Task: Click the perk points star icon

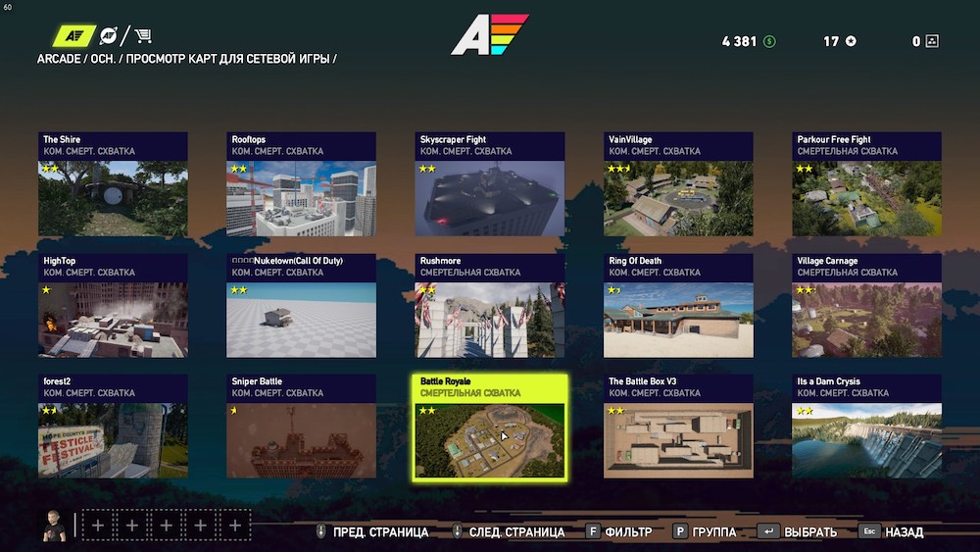Action: (x=851, y=41)
